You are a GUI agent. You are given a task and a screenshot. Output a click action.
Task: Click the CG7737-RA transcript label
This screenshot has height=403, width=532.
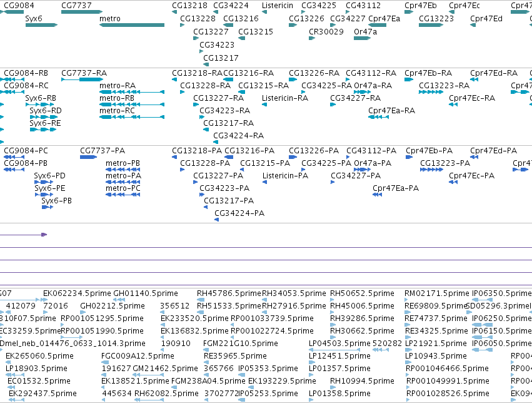(x=84, y=73)
